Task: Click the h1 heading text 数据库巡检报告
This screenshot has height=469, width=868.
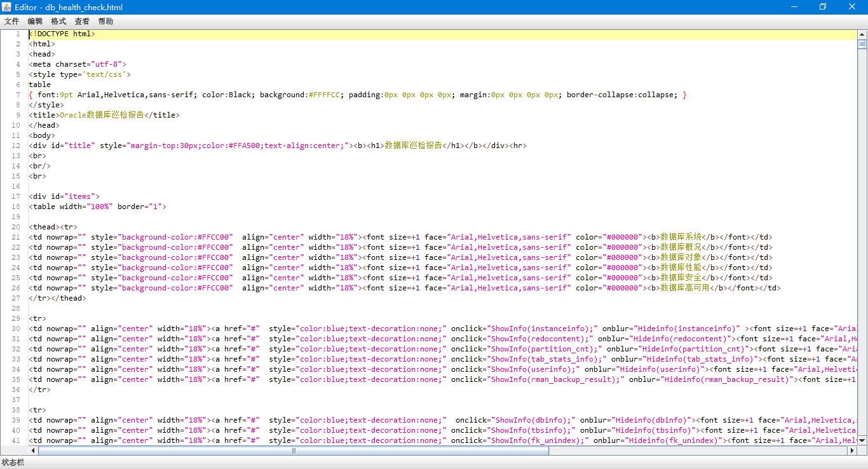Action: pyautogui.click(x=414, y=146)
